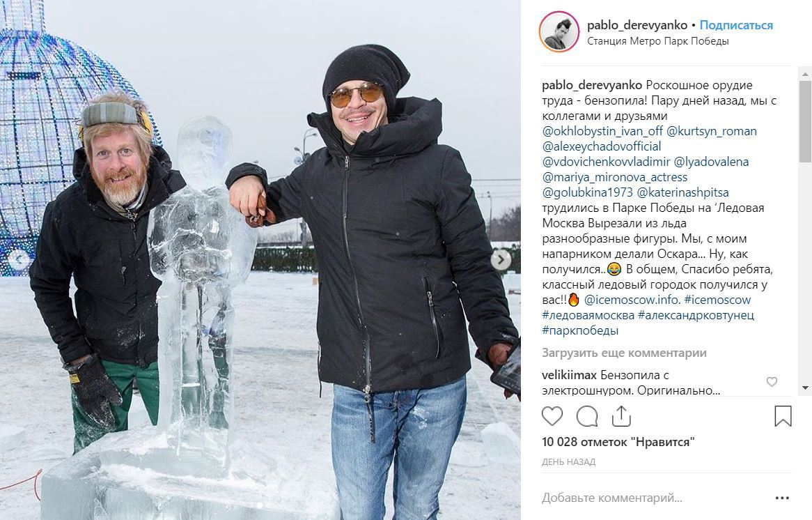Share the post with the upload icon
This screenshot has height=520, width=812.
pyautogui.click(x=621, y=416)
